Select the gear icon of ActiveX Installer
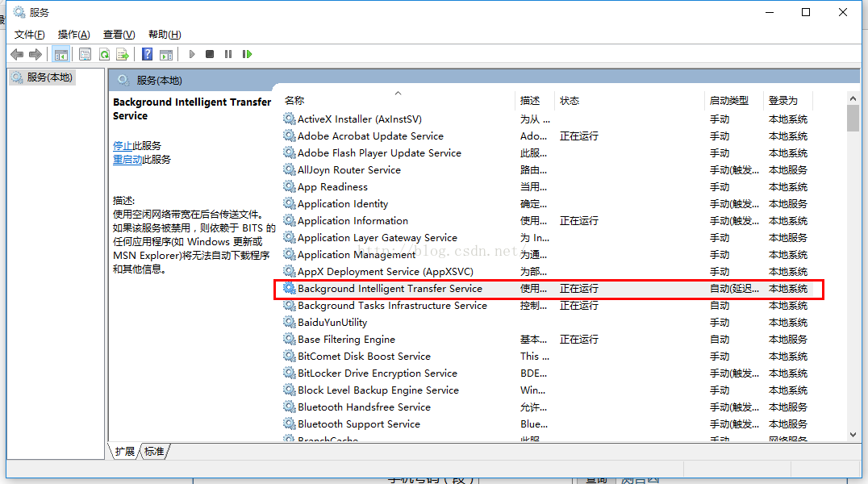 click(289, 119)
